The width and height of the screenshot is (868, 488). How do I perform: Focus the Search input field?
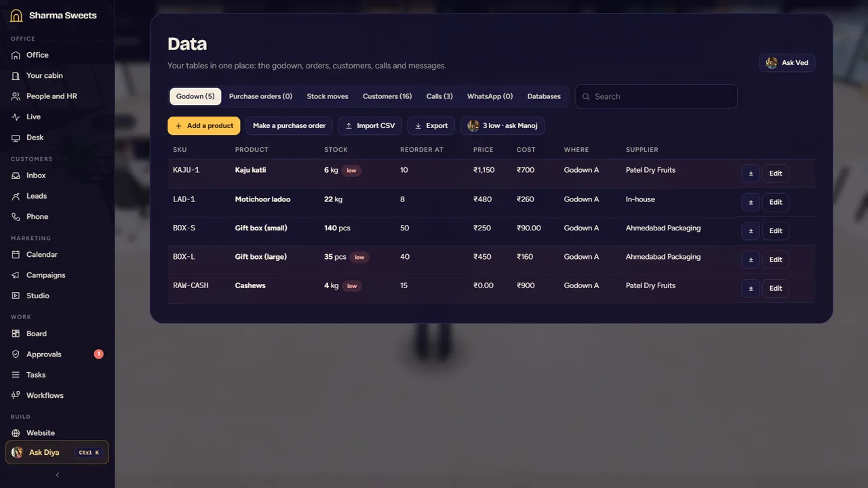[656, 96]
